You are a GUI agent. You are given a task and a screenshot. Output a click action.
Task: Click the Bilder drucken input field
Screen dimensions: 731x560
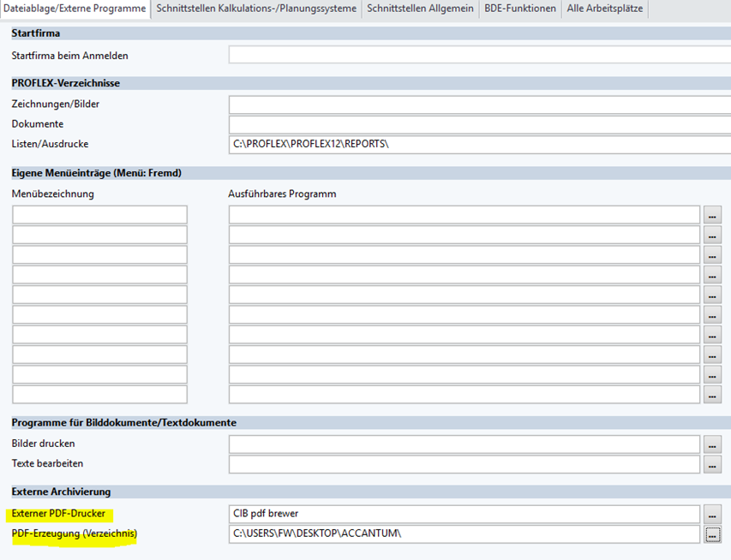(464, 444)
